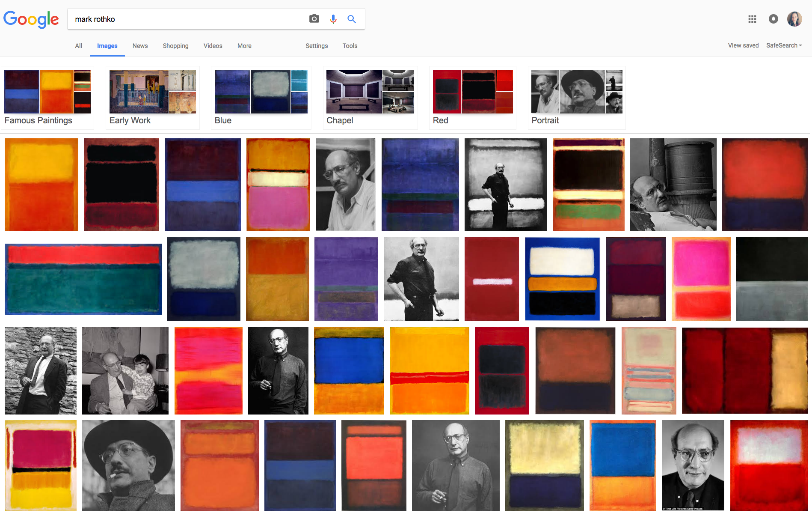This screenshot has height=516, width=812.
Task: Open the account profile avatar
Action: coord(794,19)
